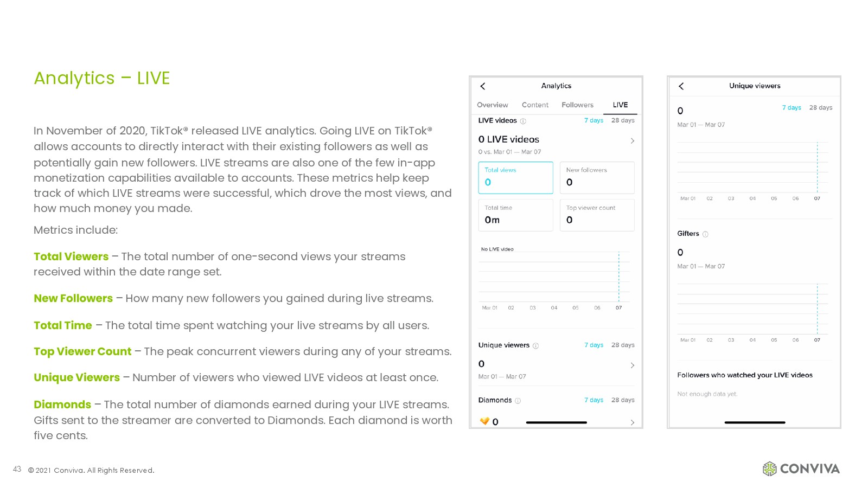The image size is (868, 488).
Task: Click the 07 date marker on the No LIVE video chart
Action: click(x=618, y=308)
